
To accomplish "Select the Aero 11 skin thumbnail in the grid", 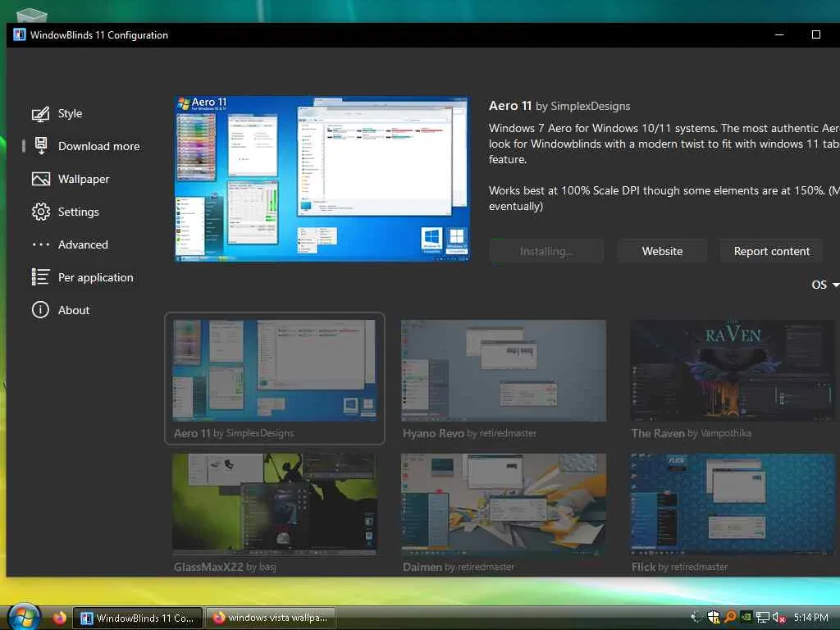I will tap(274, 370).
